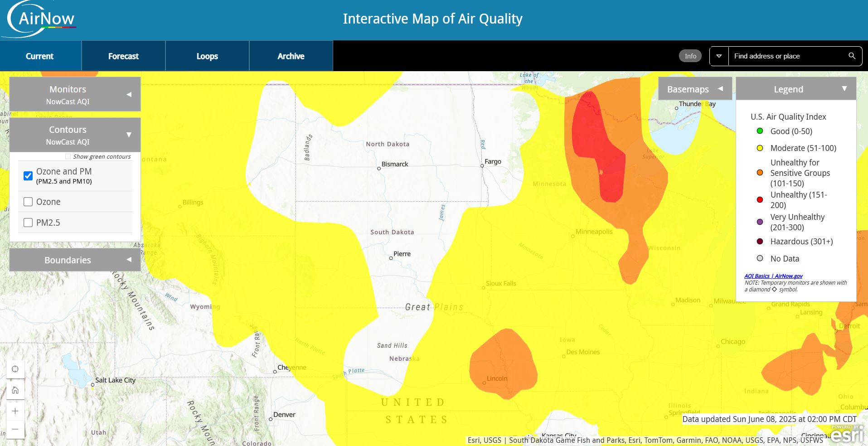The image size is (868, 446).
Task: Click the Interactive Map of Air Quality title
Action: 433,19
